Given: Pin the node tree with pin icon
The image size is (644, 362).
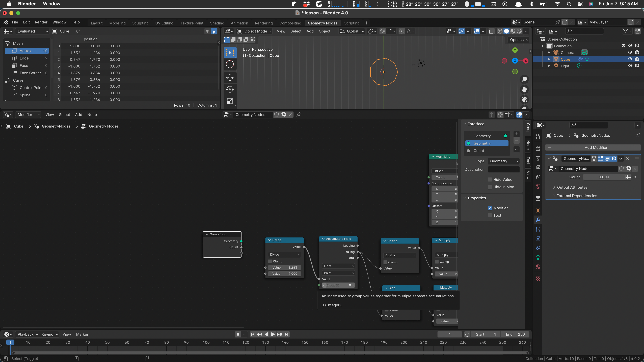Looking at the screenshot, I should (299, 115).
